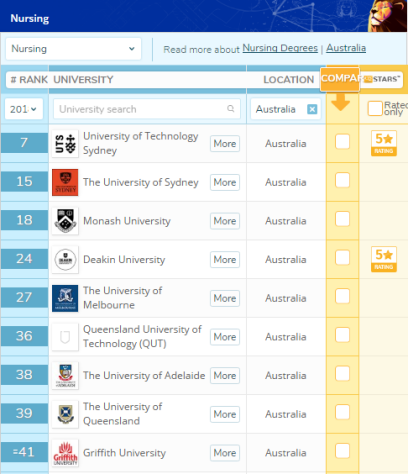Click More for The University of Sydney
Screen dimensions: 409x475
(225, 182)
